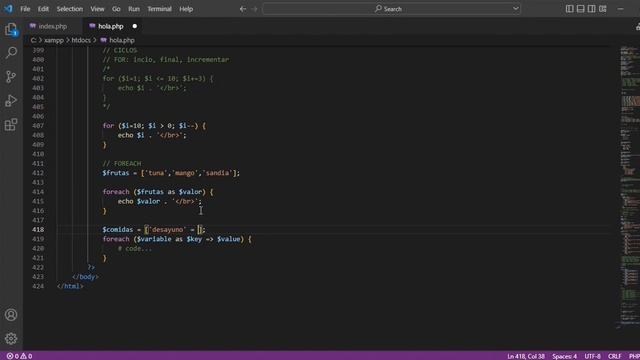Viewport: 640px width, 360px height.
Task: Click the $frutas variable on line 412
Action: pyautogui.click(x=116, y=173)
